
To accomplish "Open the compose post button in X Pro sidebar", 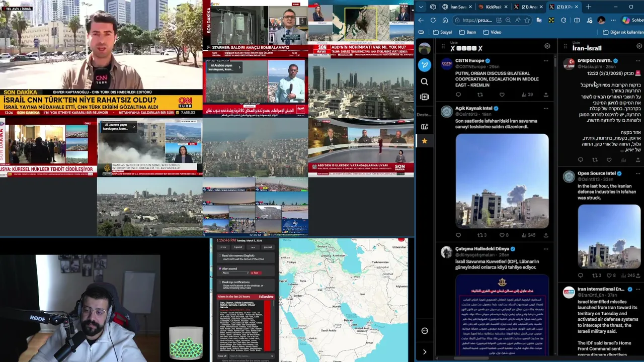I will (x=425, y=65).
